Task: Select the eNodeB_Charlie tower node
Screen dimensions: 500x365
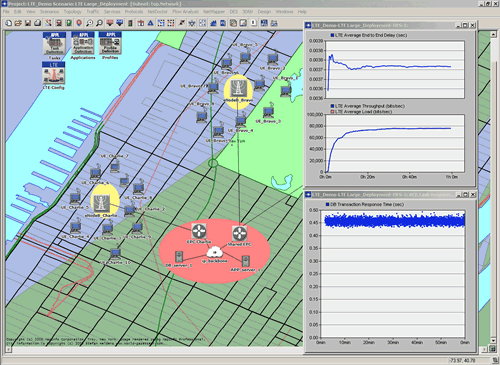Action: [x=101, y=203]
